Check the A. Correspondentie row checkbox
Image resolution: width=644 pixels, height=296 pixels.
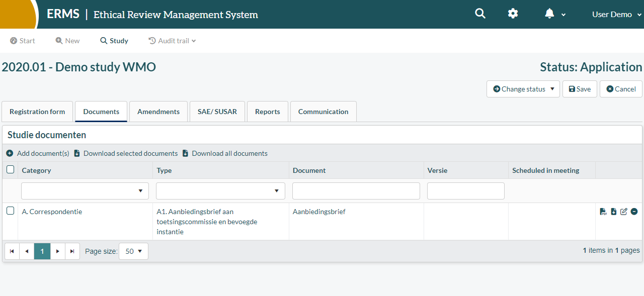[10, 211]
